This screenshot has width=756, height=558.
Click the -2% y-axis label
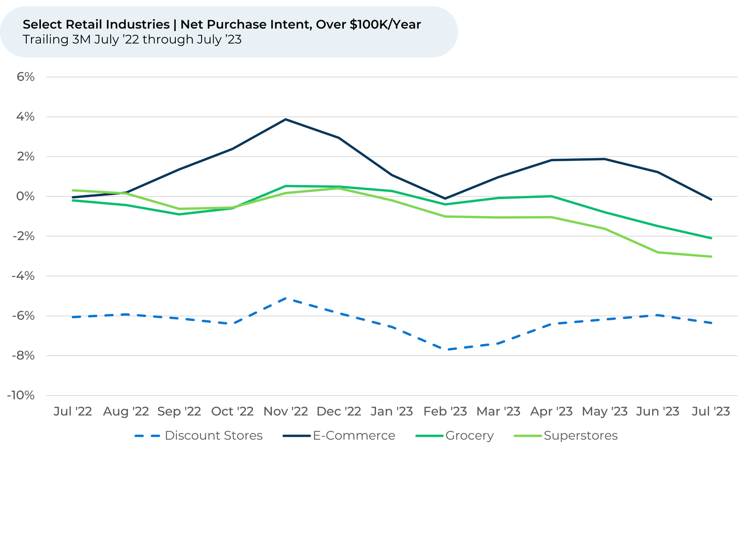(x=23, y=236)
